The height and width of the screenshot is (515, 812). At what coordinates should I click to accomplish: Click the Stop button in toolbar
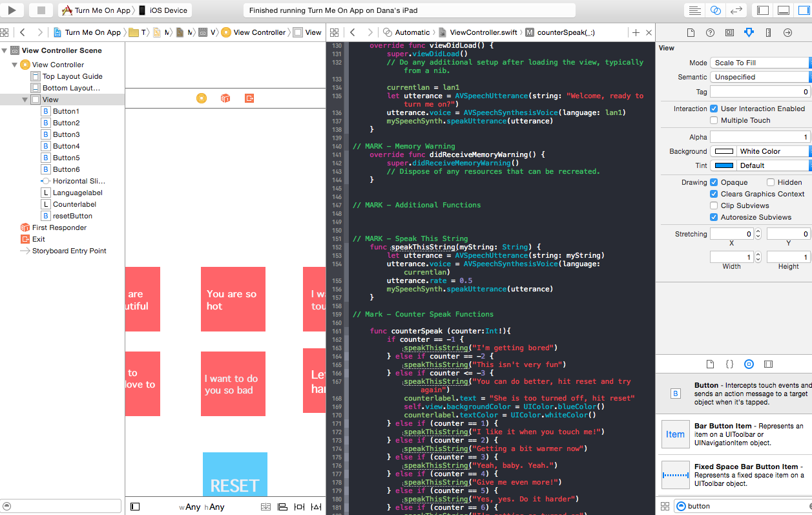[41, 10]
